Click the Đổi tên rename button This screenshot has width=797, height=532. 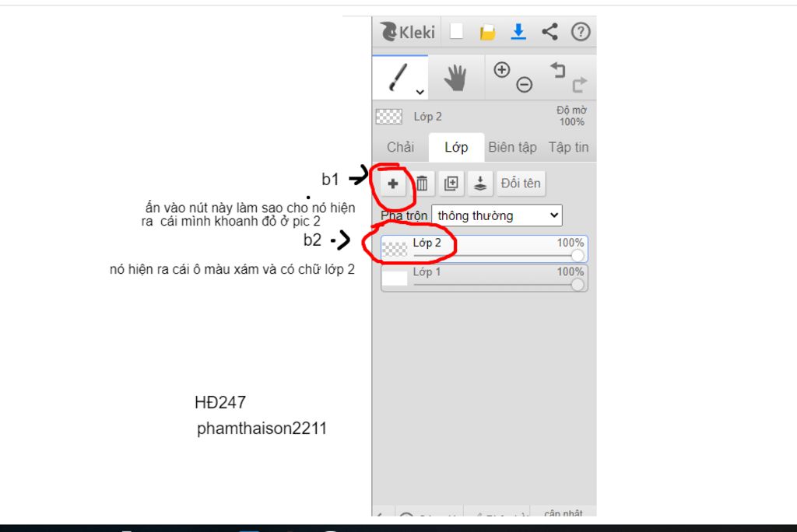(x=521, y=184)
